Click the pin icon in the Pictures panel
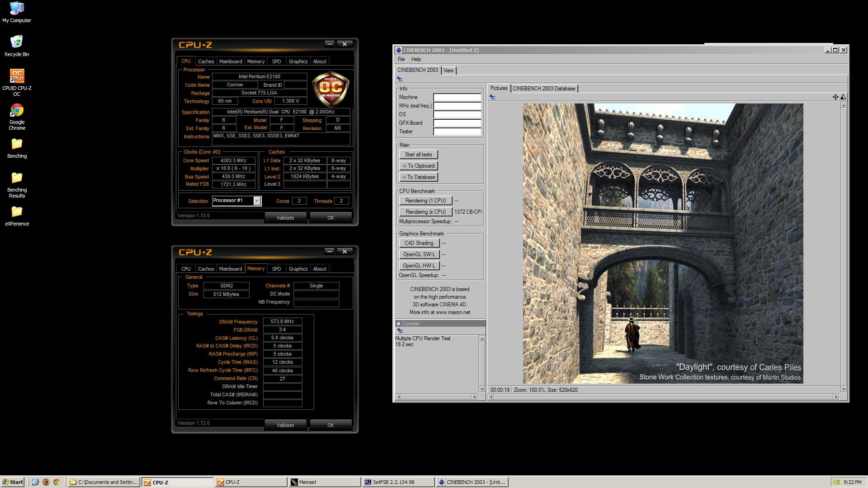The width and height of the screenshot is (868, 488). [492, 97]
